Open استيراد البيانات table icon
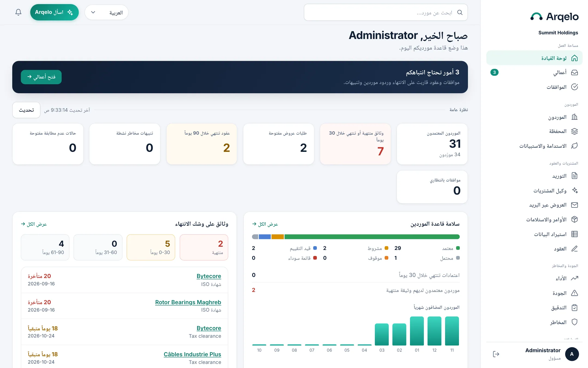 click(x=574, y=234)
